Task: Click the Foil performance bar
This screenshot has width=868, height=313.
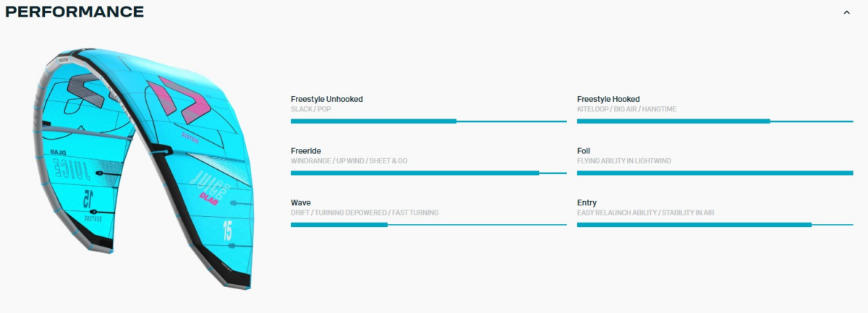Action: [715, 173]
